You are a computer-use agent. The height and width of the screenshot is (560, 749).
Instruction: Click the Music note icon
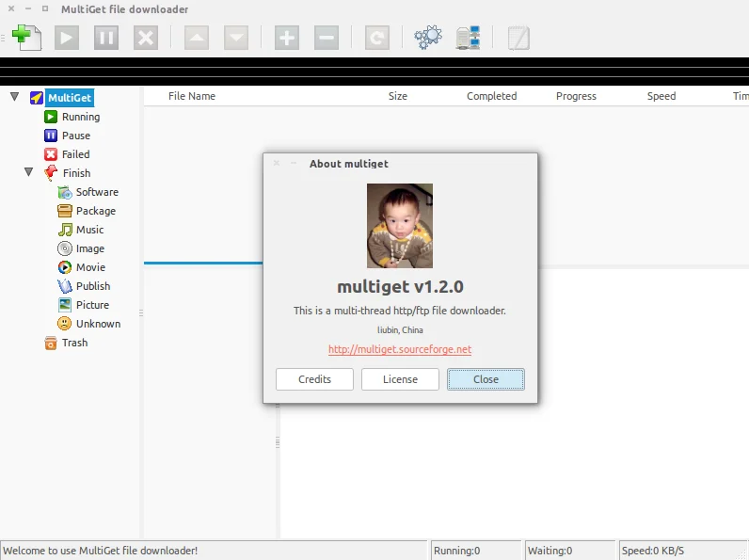[x=65, y=230]
